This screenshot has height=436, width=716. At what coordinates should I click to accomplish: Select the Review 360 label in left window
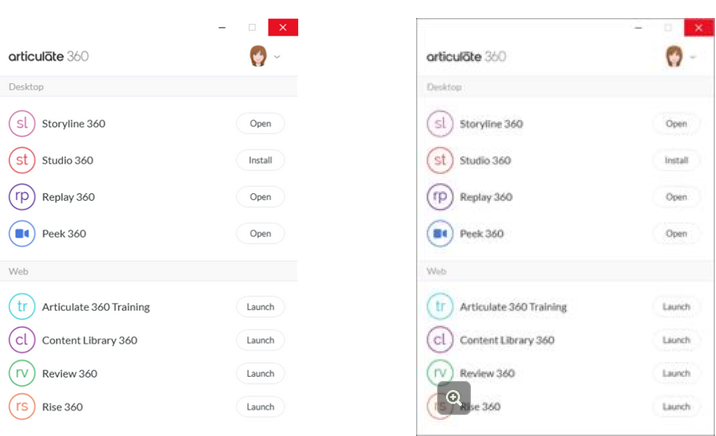pos(69,373)
